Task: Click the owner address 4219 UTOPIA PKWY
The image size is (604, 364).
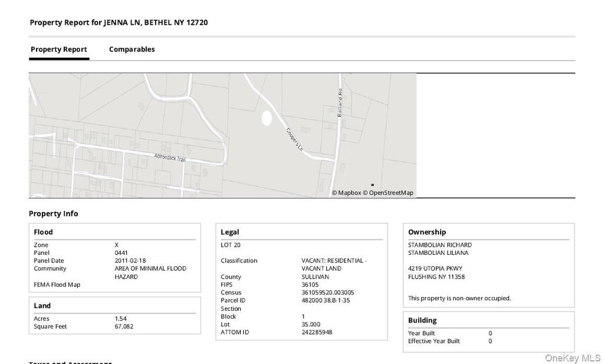Action: point(435,268)
